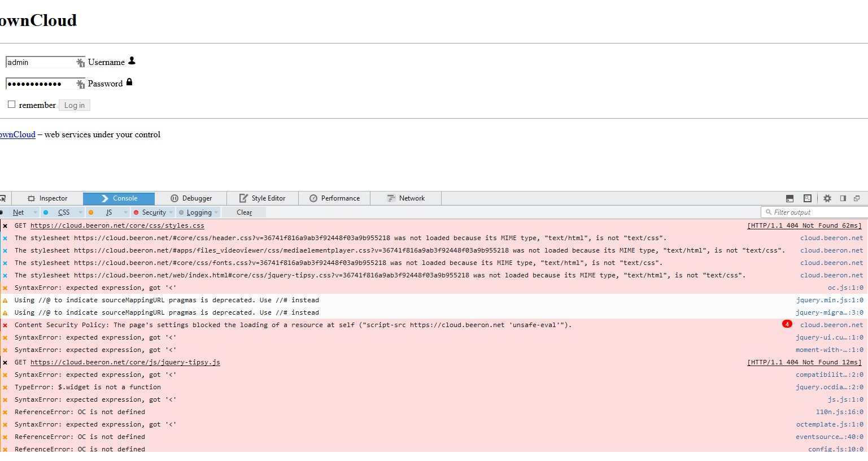This screenshot has width=868, height=461.
Task: Open the moment-with source link on SyntaxError row
Action: pos(830,350)
